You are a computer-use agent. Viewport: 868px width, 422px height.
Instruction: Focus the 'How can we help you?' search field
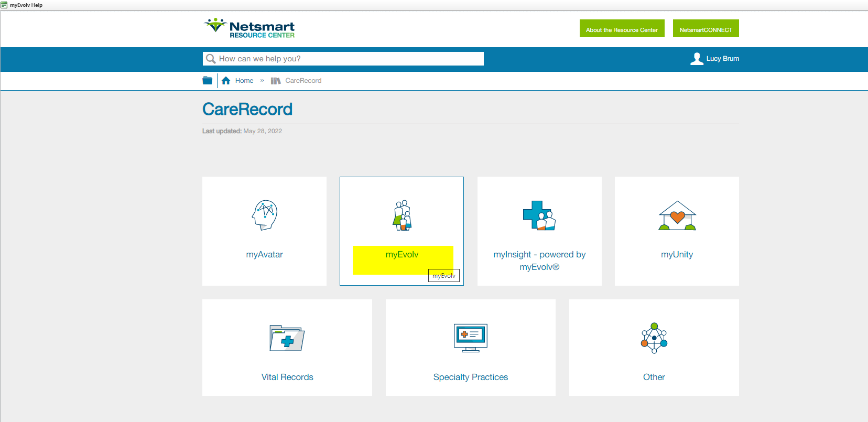pos(343,59)
